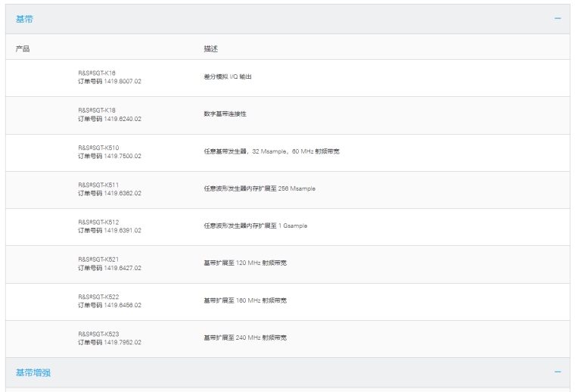Screen dimensions: 575x392
Task: Select the R&S®SGT-K510 product name
Action: [x=98, y=148]
